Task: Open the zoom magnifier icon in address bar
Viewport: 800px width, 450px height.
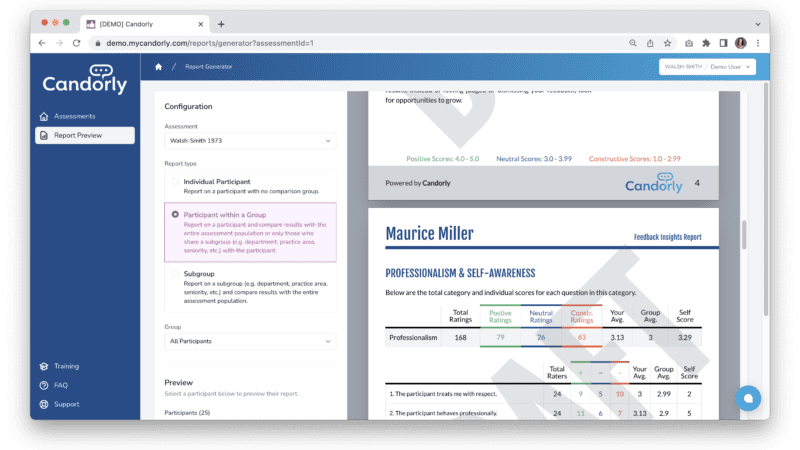Action: [x=633, y=43]
